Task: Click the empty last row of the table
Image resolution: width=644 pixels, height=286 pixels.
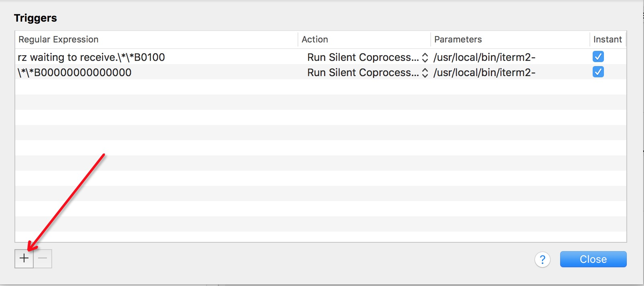Action: click(x=320, y=236)
